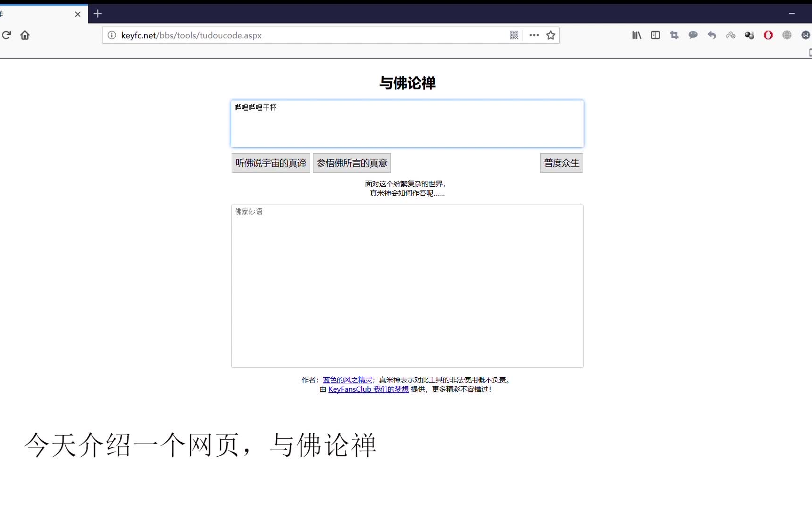Open the gray globe extension icon
Viewport: 812px width, 508px height.
point(787,35)
